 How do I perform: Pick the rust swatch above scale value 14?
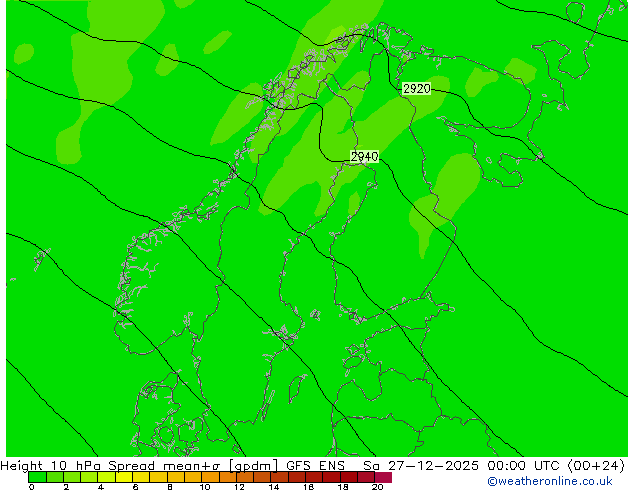click(280, 477)
